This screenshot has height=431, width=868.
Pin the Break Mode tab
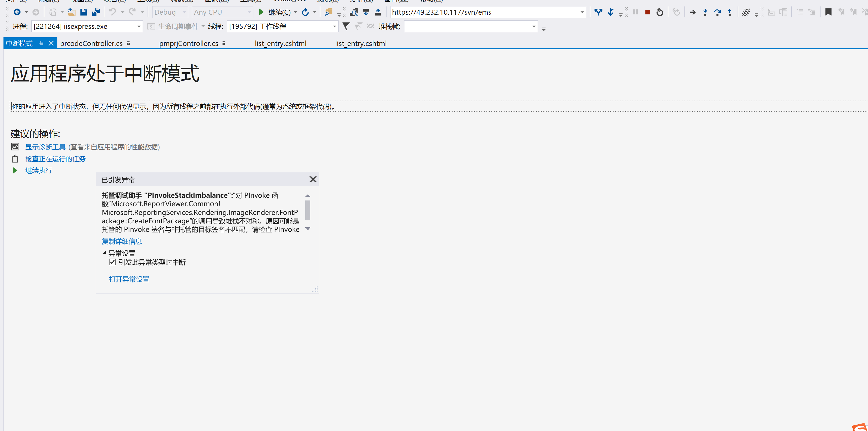(x=41, y=43)
